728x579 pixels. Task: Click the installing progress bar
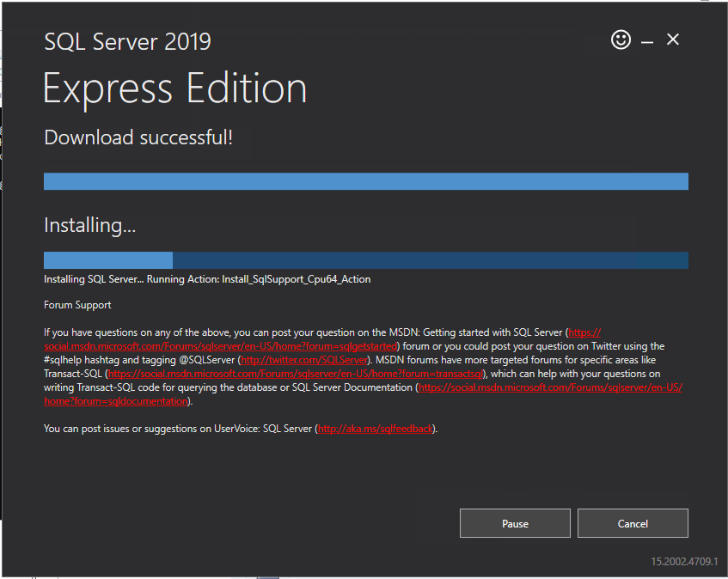365,260
